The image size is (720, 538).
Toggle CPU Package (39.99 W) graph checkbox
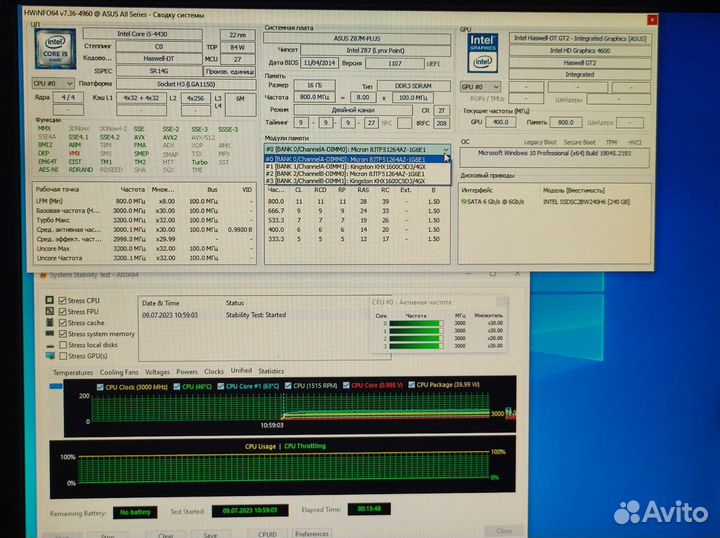click(x=411, y=385)
